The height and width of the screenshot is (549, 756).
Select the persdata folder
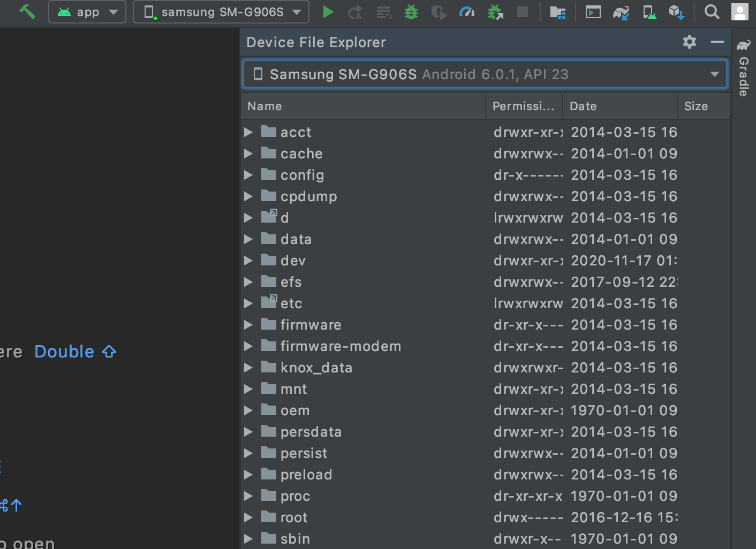(x=485, y=432)
